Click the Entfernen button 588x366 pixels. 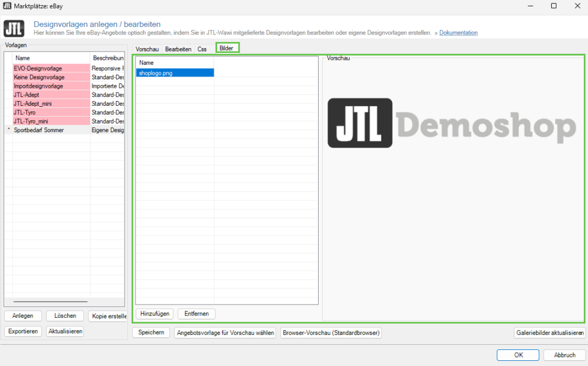tap(196, 314)
